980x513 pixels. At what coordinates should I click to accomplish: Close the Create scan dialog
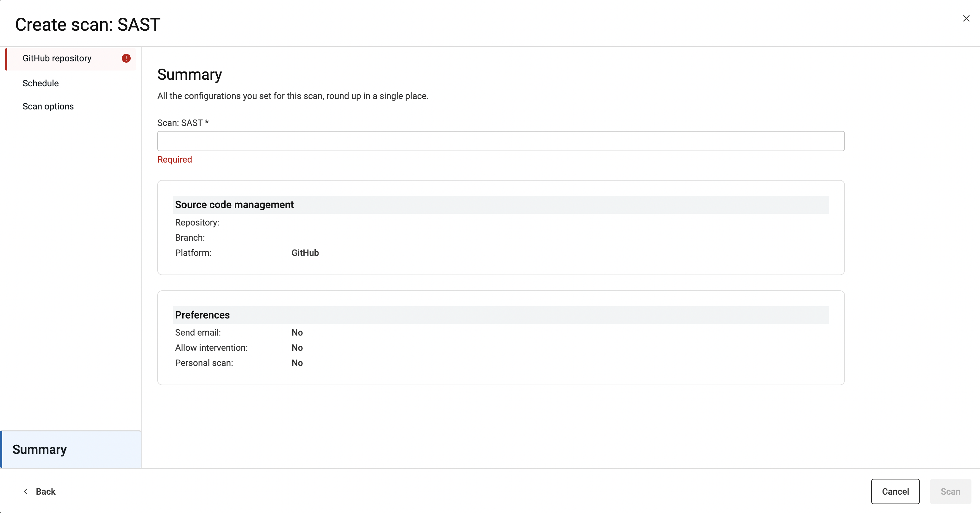tap(966, 18)
